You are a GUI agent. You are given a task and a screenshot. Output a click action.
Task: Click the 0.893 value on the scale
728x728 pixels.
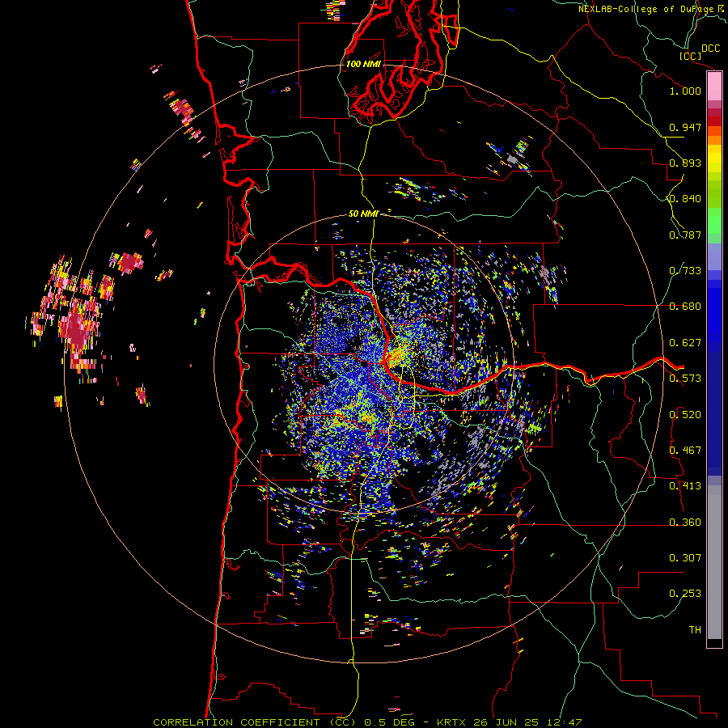(x=685, y=163)
